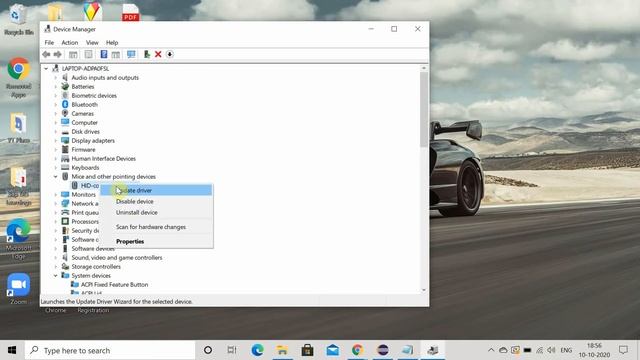Choose Properties in context menu

[156, 241]
